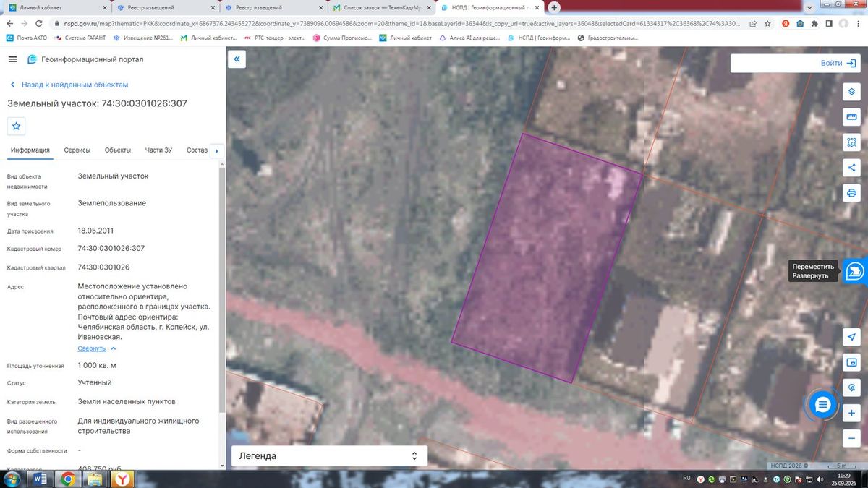The width and height of the screenshot is (868, 488).
Task: Click the highlighted purple land parcel on the map
Action: click(x=548, y=259)
